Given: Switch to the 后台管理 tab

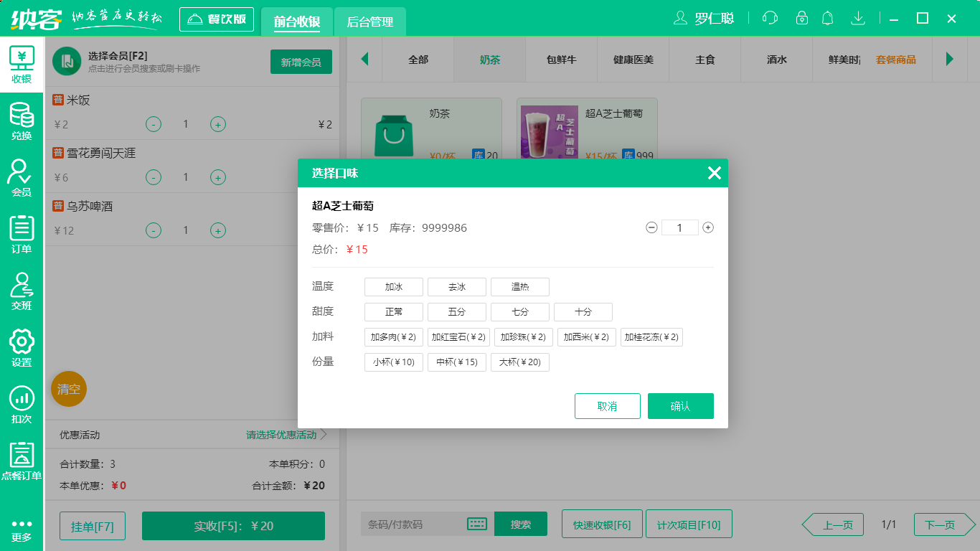Looking at the screenshot, I should tap(370, 22).
